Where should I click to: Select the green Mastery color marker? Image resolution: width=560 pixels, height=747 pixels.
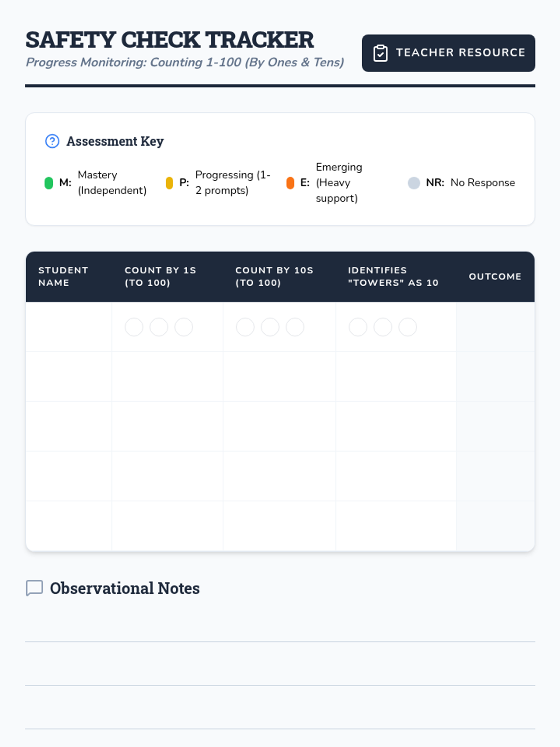tap(49, 183)
